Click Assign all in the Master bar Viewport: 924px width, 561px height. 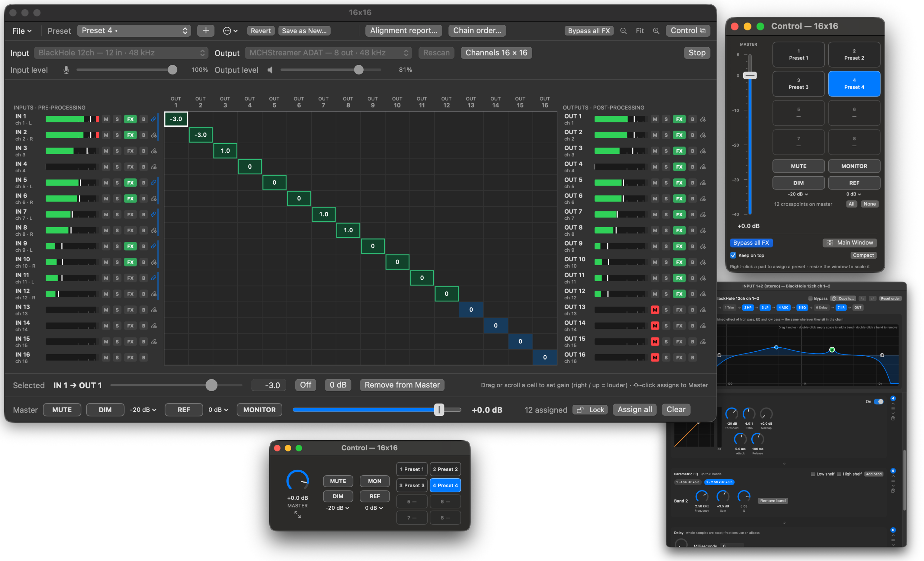pos(634,409)
